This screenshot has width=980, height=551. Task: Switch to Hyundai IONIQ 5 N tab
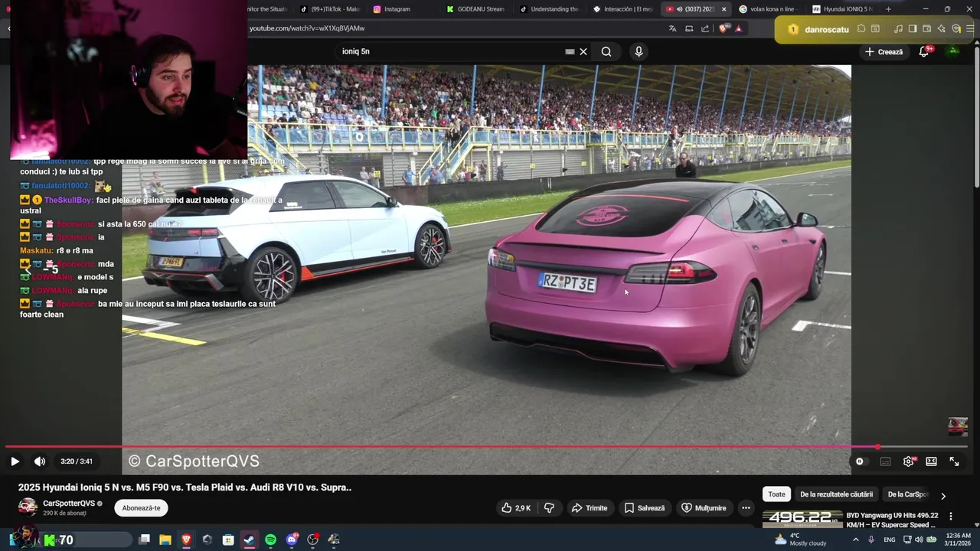click(841, 9)
